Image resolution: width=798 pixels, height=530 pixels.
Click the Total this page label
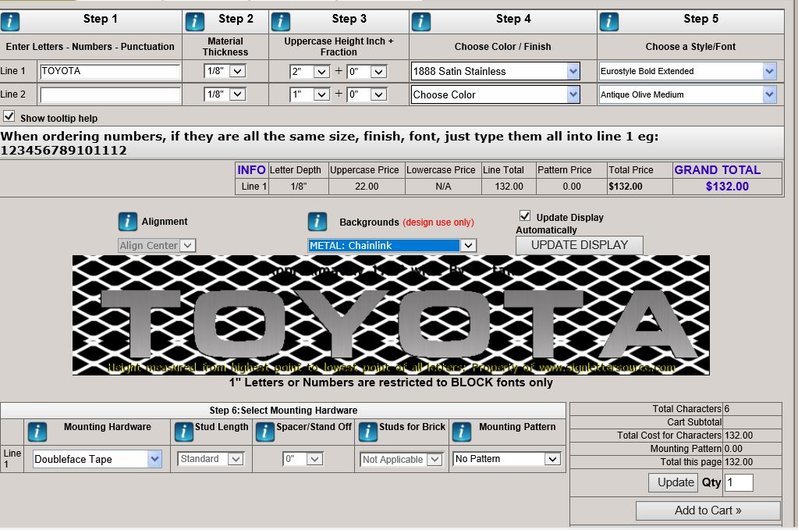pos(691,462)
